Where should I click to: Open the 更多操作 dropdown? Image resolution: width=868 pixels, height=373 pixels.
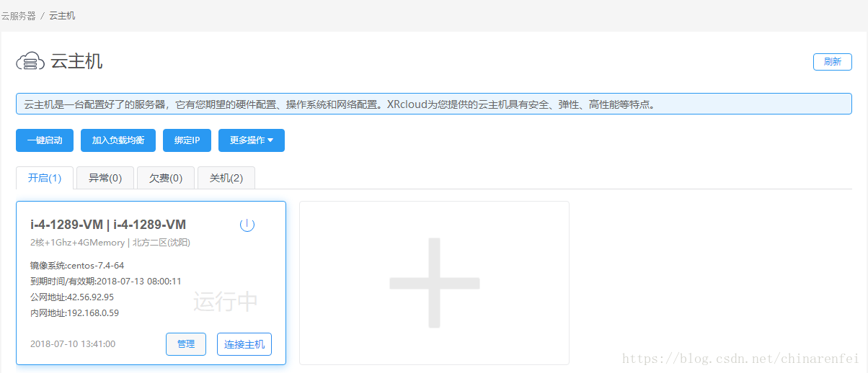pyautogui.click(x=252, y=140)
